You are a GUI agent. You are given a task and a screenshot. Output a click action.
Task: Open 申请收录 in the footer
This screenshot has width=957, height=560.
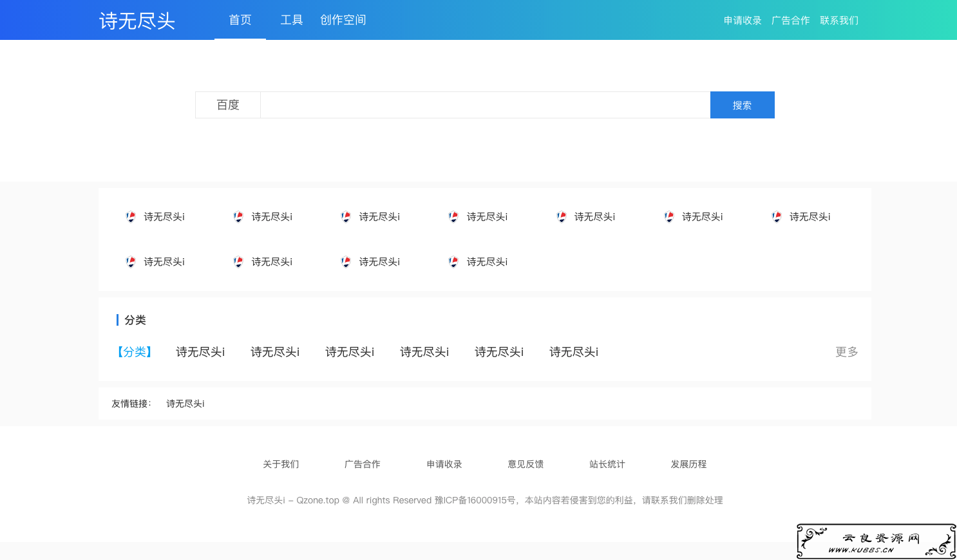point(444,464)
